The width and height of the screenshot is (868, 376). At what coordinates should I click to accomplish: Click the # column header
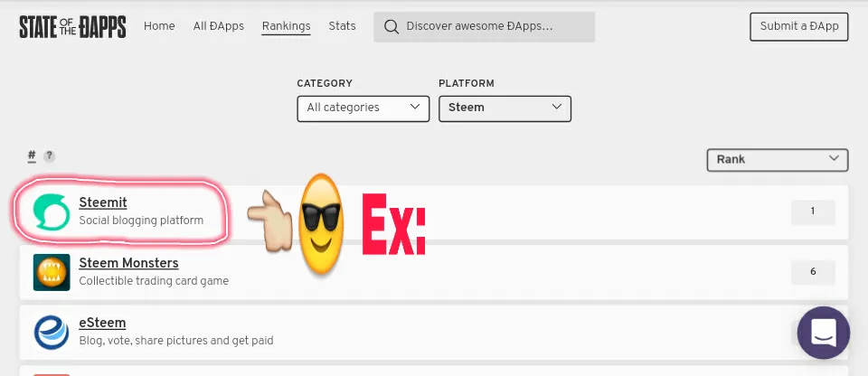tap(33, 155)
